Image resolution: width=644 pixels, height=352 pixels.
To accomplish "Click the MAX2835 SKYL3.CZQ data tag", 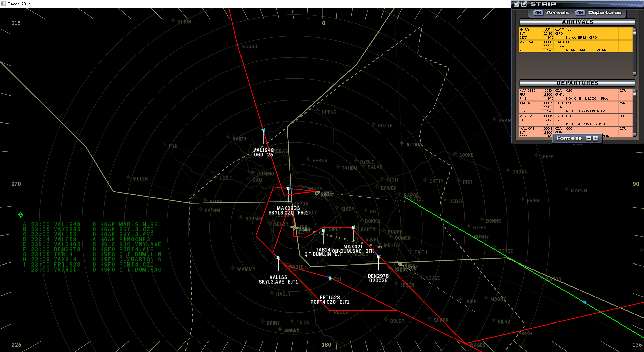I will (x=288, y=211).
